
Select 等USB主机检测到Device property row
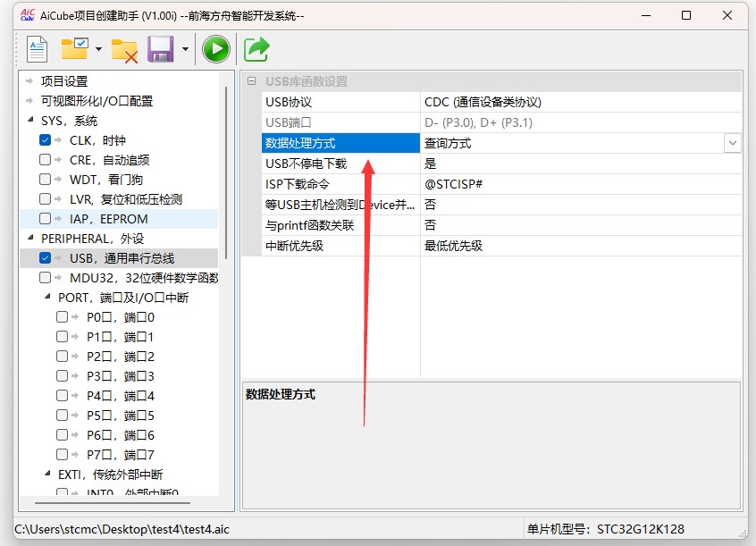click(501, 205)
